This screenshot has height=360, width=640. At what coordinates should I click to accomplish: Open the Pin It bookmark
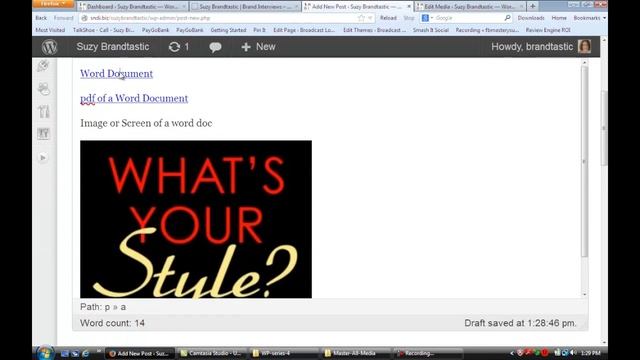coord(259,30)
